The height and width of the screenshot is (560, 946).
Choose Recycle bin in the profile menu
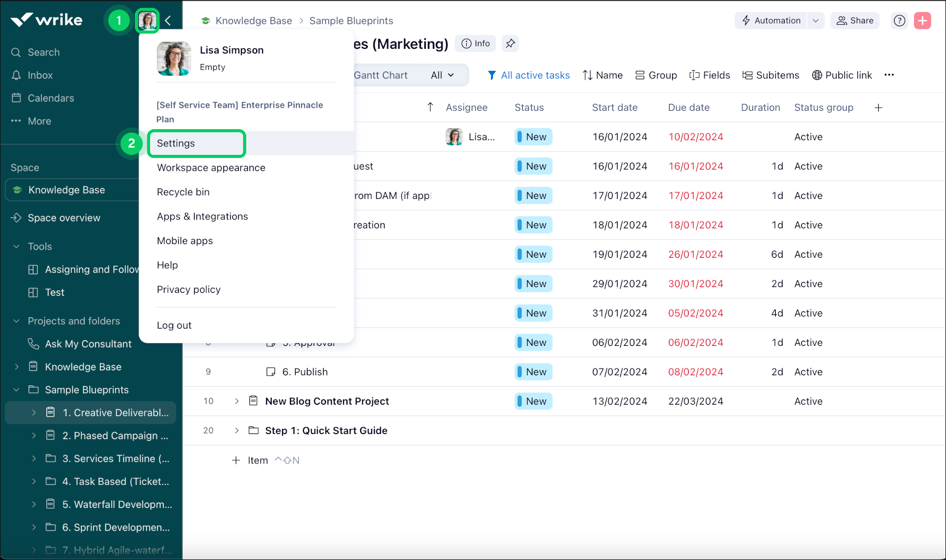(x=183, y=192)
